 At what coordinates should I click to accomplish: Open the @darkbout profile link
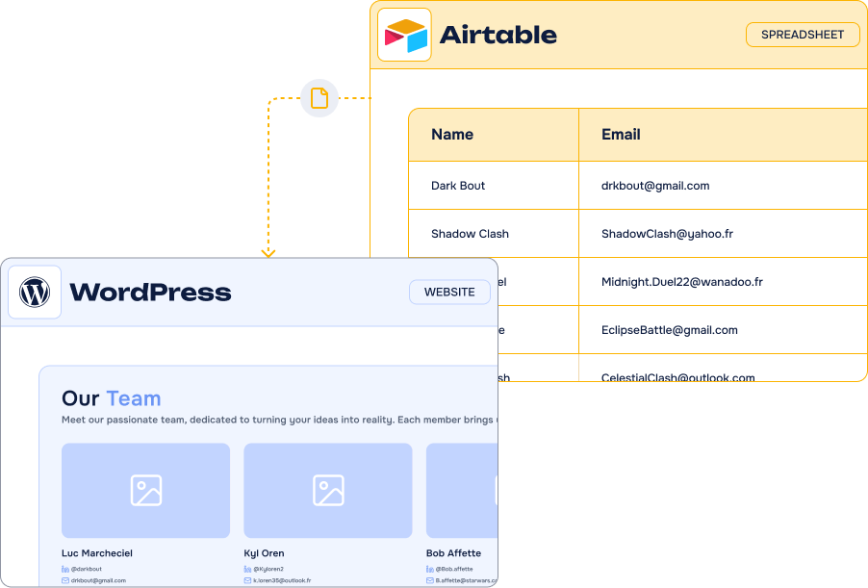pos(87,569)
